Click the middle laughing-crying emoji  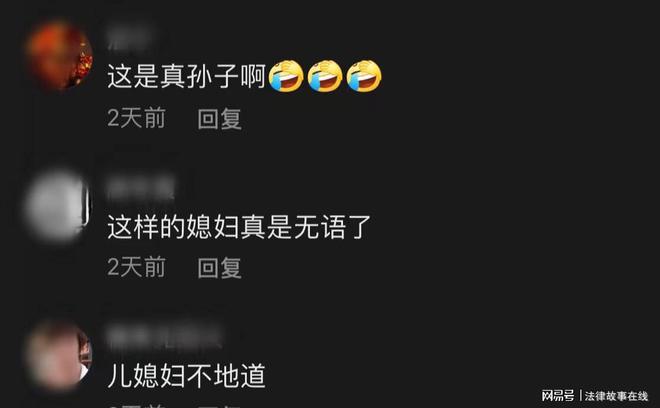click(x=325, y=76)
